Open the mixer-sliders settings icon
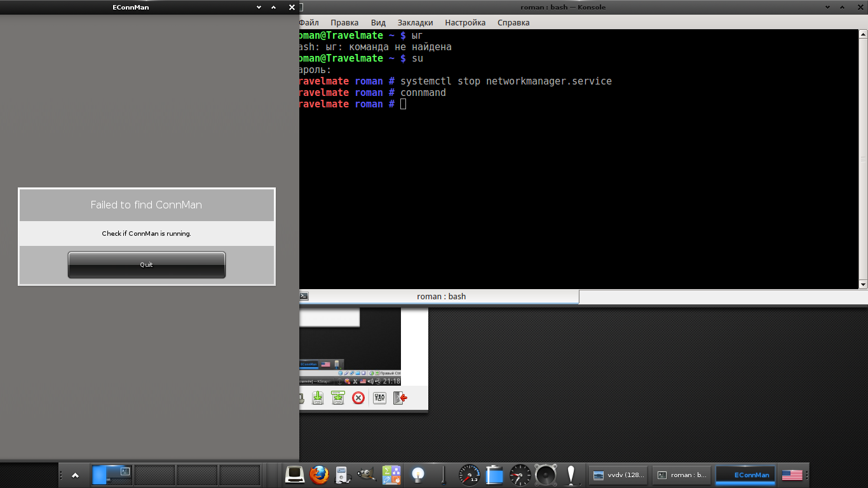 point(379,398)
